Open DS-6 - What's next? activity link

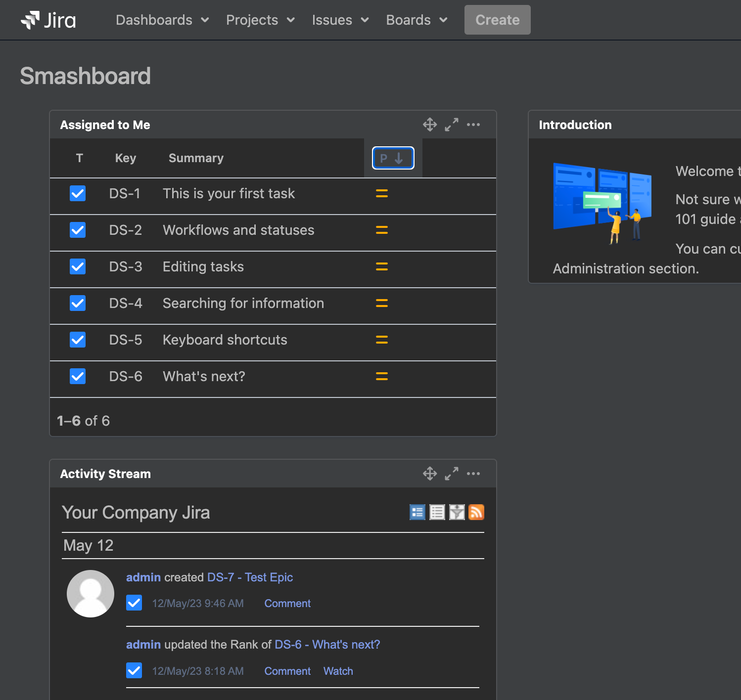[x=327, y=644]
